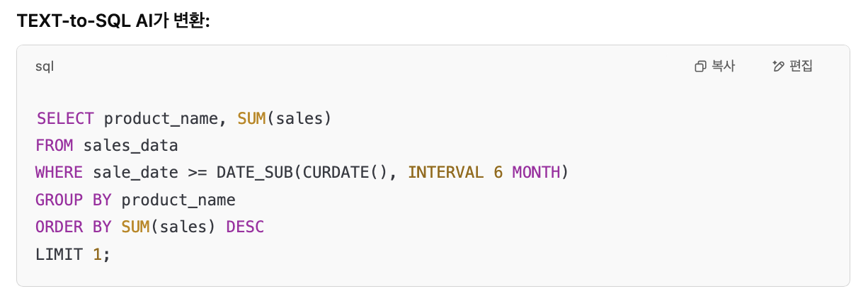Image resolution: width=868 pixels, height=296 pixels.
Task: Click the DESC keyword
Action: click(245, 227)
